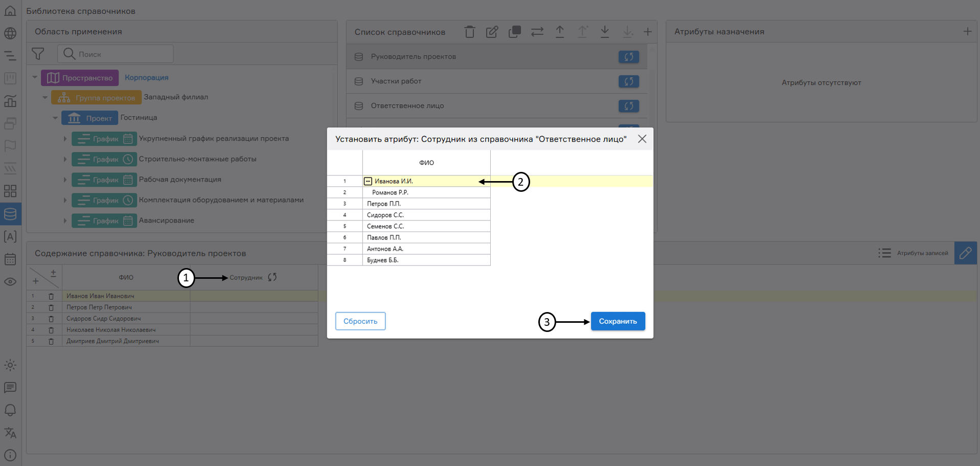Open Атрибуты записей panel
The image size is (980, 466).
[x=914, y=253]
